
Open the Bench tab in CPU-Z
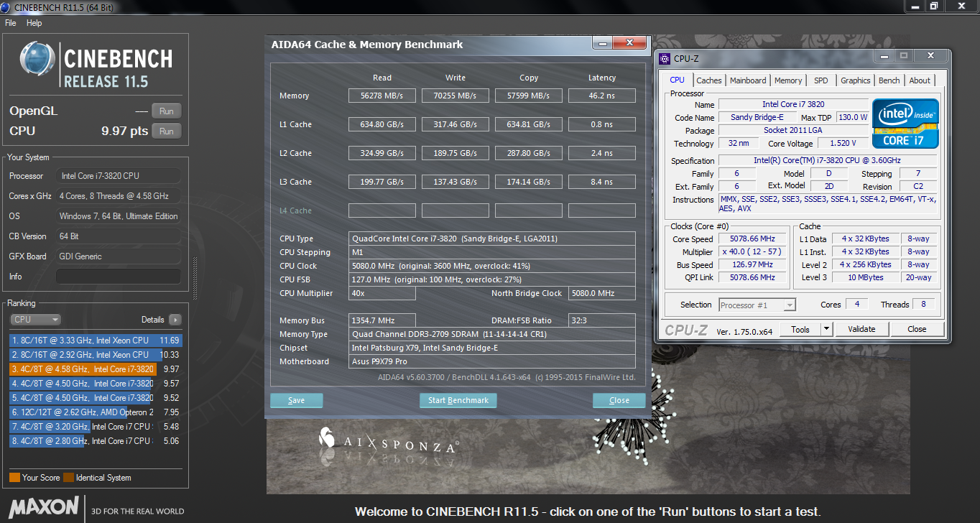pos(889,80)
